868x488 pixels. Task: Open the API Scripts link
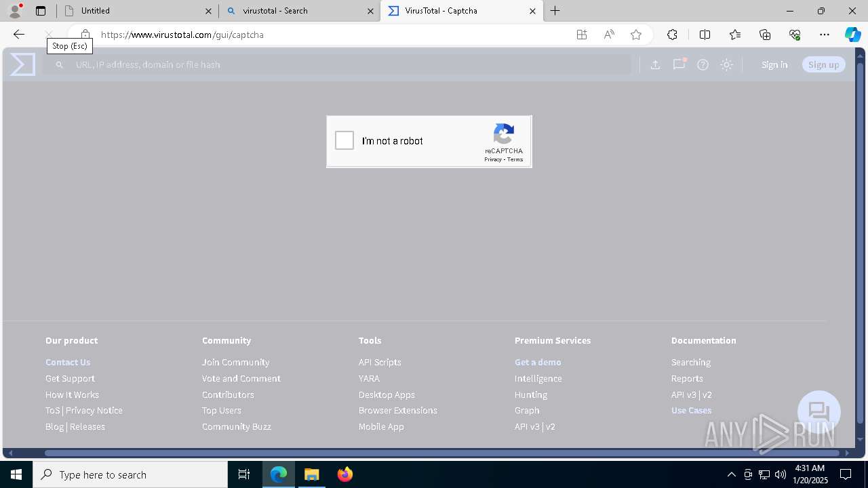click(380, 362)
